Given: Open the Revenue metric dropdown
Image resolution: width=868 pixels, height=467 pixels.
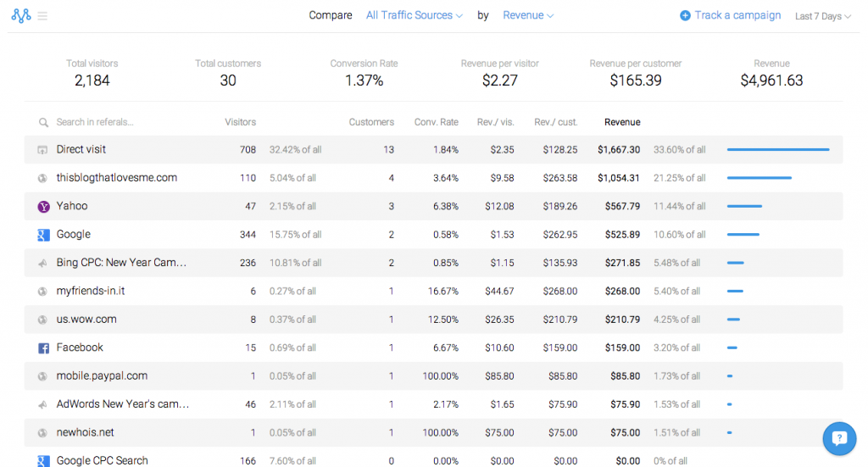Looking at the screenshot, I should (528, 15).
